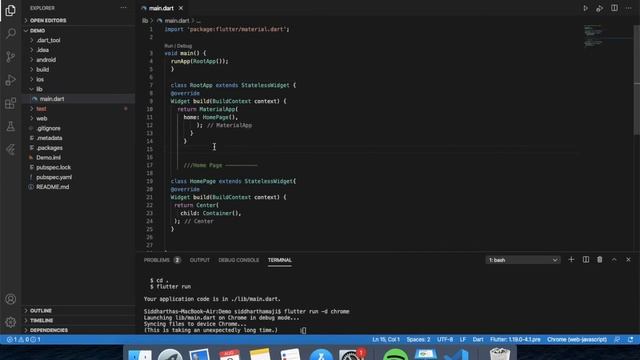640x360 pixels.
Task: Click the LF end-of-line status entry
Action: click(463, 339)
